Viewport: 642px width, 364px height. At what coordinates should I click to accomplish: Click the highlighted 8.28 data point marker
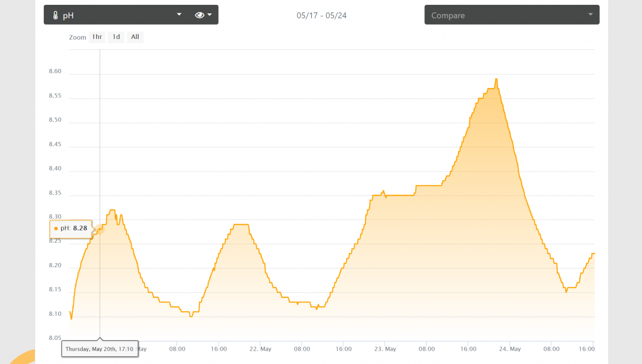click(x=100, y=230)
